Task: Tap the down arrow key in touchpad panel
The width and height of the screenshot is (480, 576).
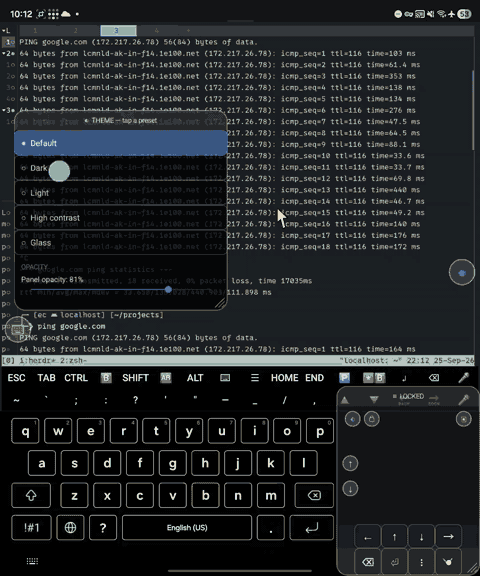Action: (x=422, y=537)
